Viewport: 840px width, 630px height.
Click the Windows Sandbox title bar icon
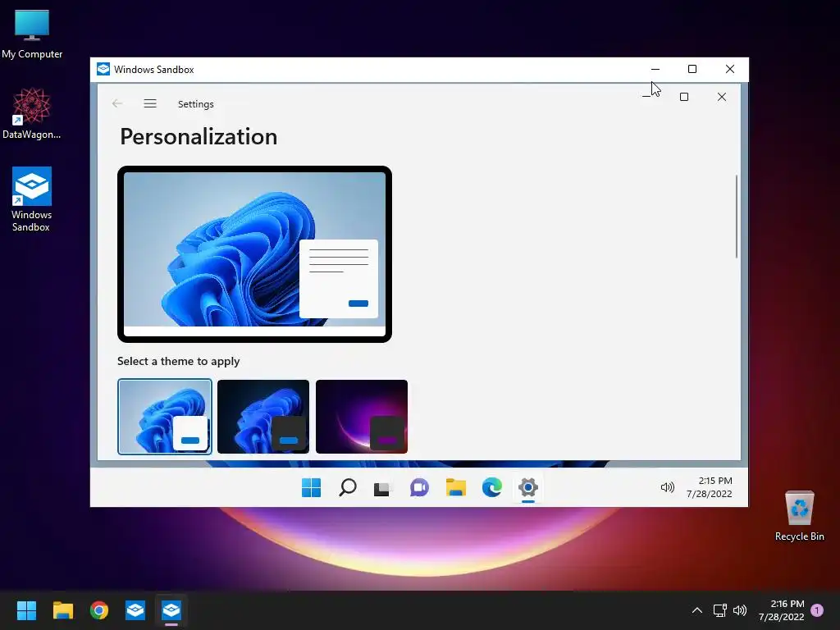click(103, 69)
